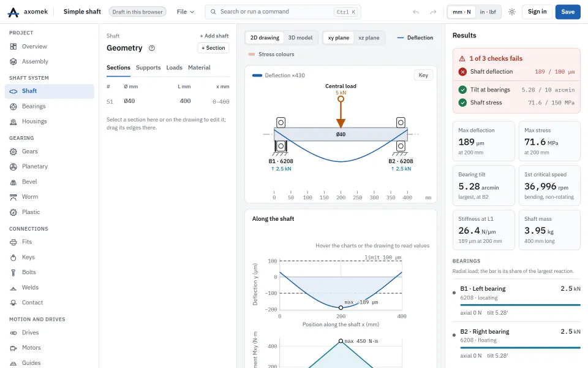588x368 pixels.
Task: Toggle the Deflection curve overlay
Action: [x=415, y=37]
